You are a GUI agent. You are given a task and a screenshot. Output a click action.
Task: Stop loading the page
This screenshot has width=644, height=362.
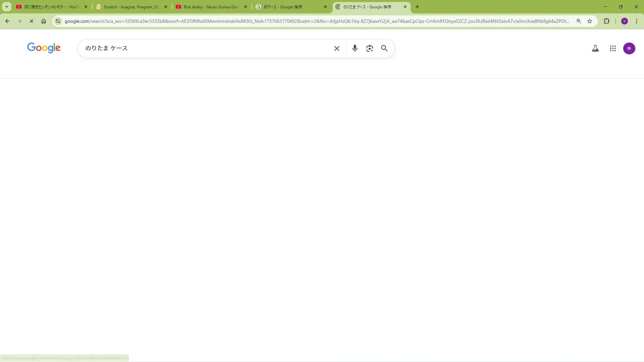pos(32,21)
